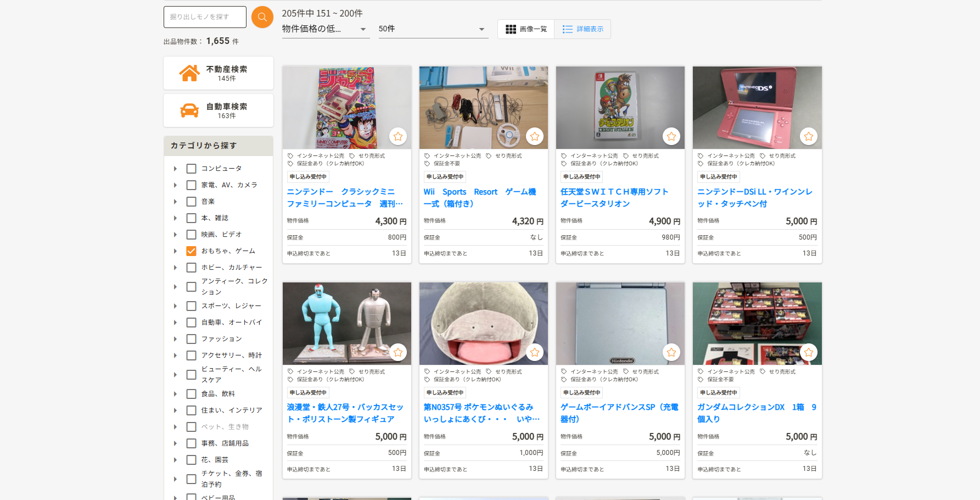The image size is (980, 500).
Task: Switch to 詳細表示 list view
Action: (583, 29)
